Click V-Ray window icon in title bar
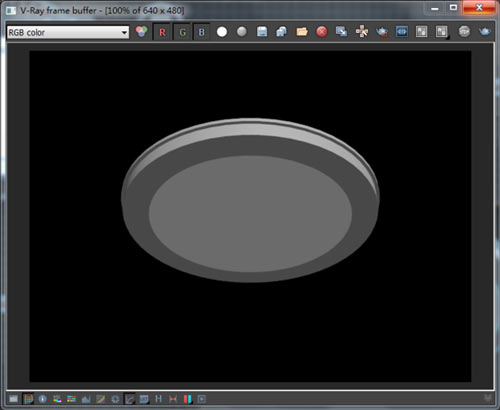This screenshot has height=410, width=500. [11, 11]
